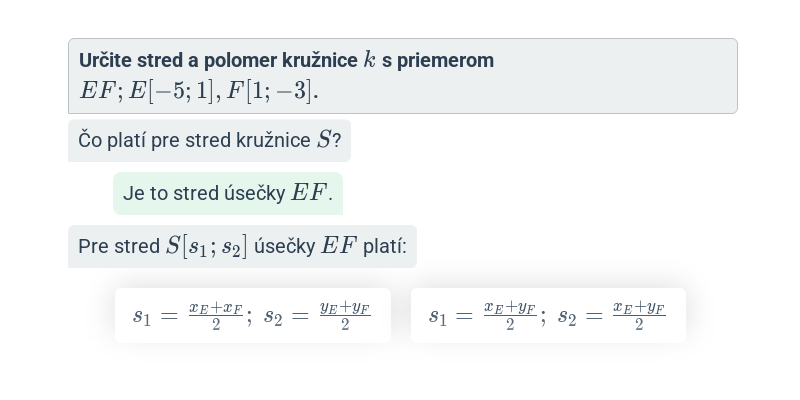Choose the answer with xE+xF and yE+yF
Image resolution: width=800 pixels, height=400 pixels.
[253, 315]
